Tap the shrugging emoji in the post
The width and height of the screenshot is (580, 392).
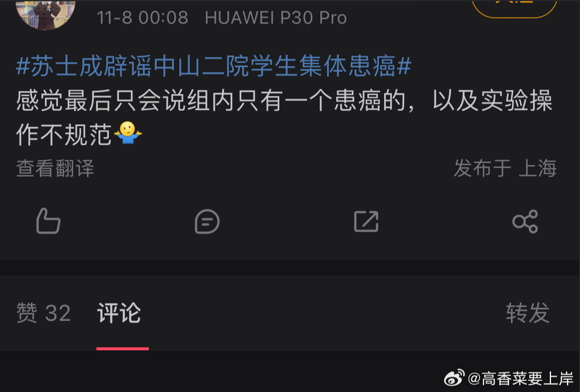tap(128, 133)
